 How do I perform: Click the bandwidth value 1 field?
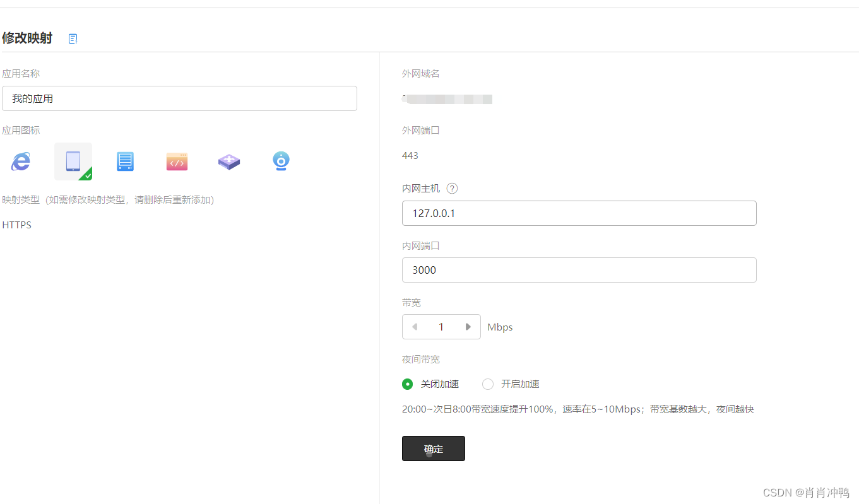click(441, 327)
